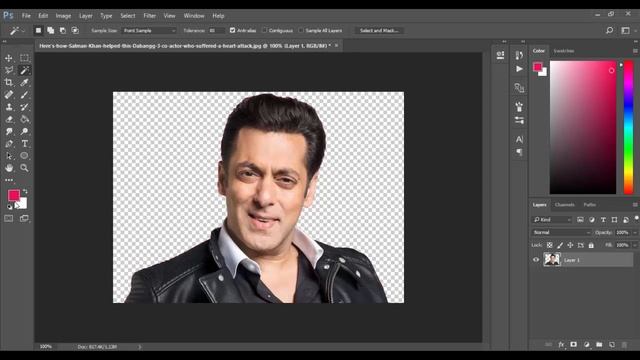Select the Zoom tool
This screenshot has height=360, width=640.
pos(24,168)
